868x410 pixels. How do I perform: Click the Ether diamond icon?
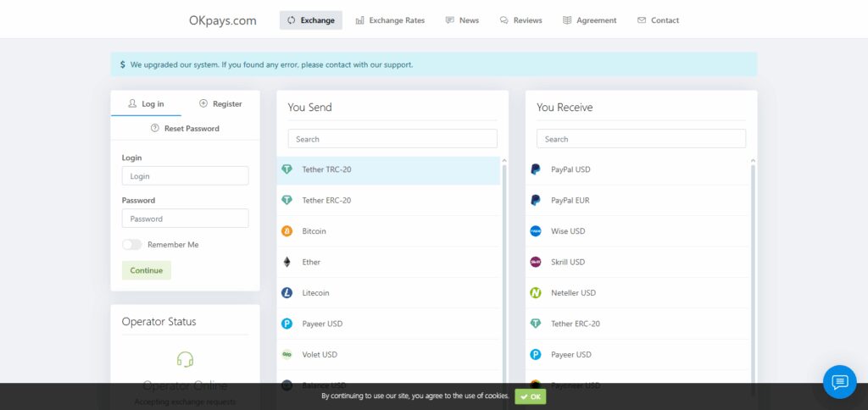click(x=287, y=263)
